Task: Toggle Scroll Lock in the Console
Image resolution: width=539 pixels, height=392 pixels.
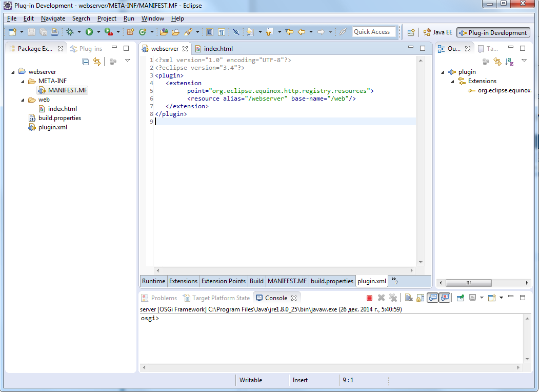Action: pyautogui.click(x=421, y=298)
